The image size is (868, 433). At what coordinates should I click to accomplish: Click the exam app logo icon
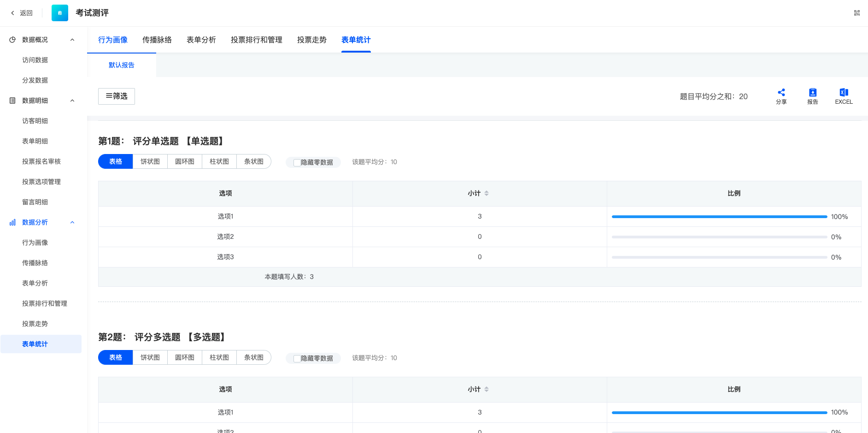click(60, 13)
